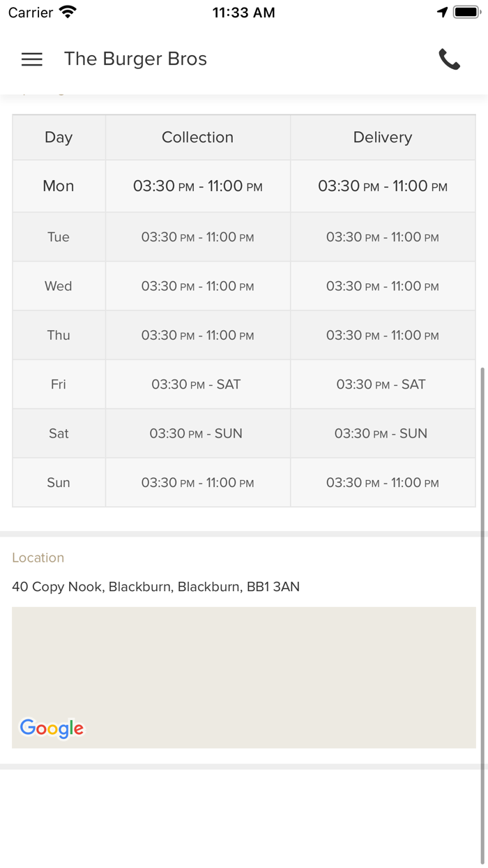This screenshot has width=488, height=868.
Task: Tap Wednesday collection hours
Action: tap(197, 286)
